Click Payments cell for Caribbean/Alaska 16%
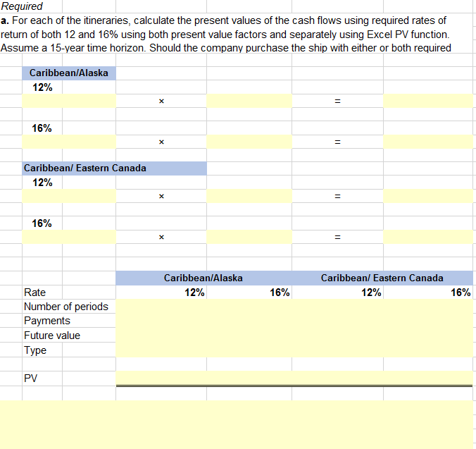The height and width of the screenshot is (449, 476). point(249,321)
